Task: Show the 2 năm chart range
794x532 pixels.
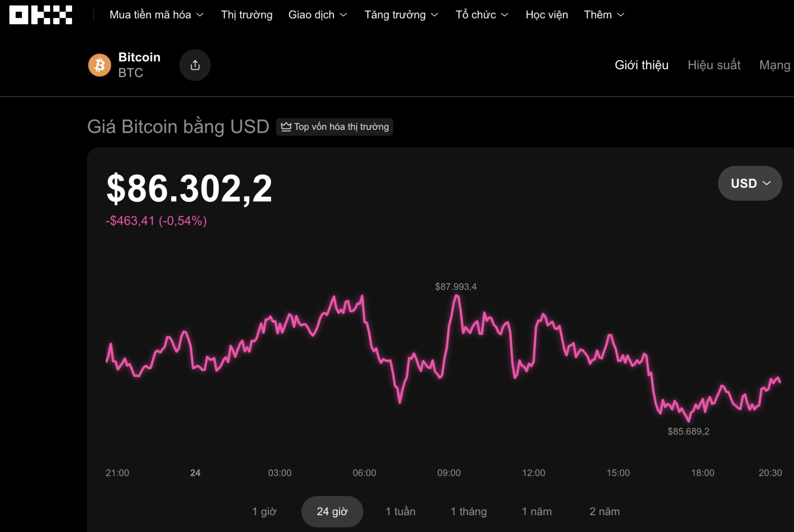Action: pyautogui.click(x=604, y=511)
